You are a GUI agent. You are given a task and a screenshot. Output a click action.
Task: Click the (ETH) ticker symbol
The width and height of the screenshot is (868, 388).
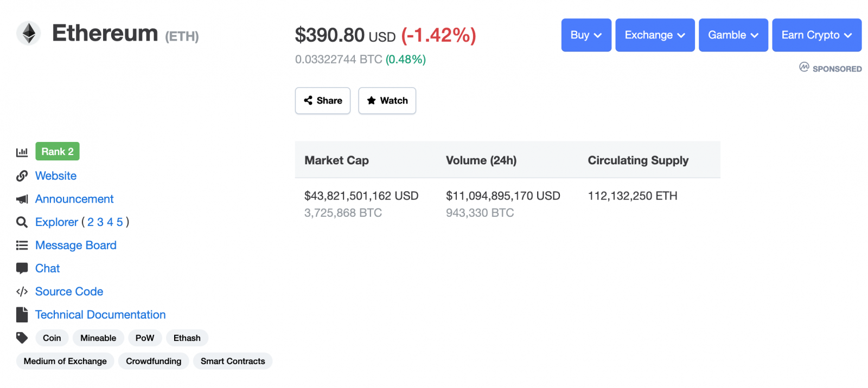point(182,36)
